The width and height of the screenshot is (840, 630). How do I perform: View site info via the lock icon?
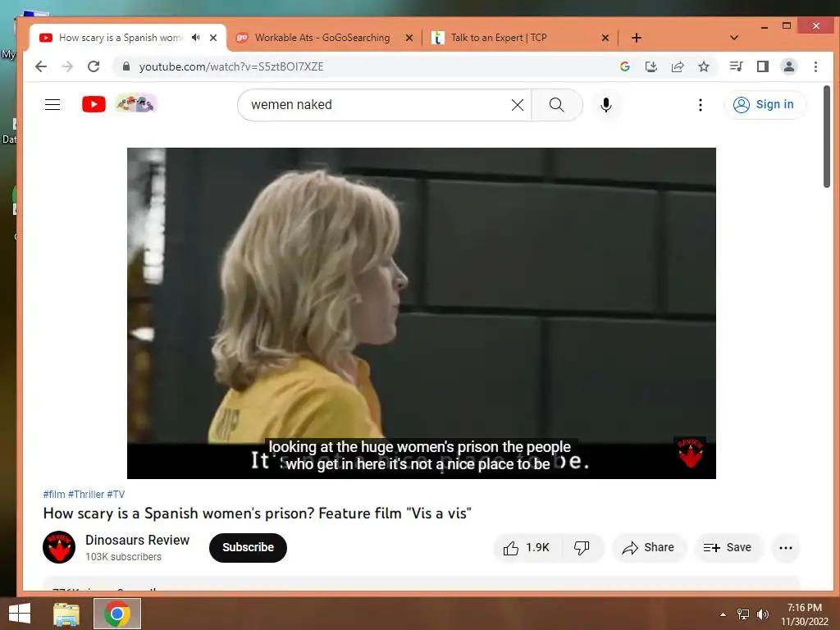[x=126, y=66]
